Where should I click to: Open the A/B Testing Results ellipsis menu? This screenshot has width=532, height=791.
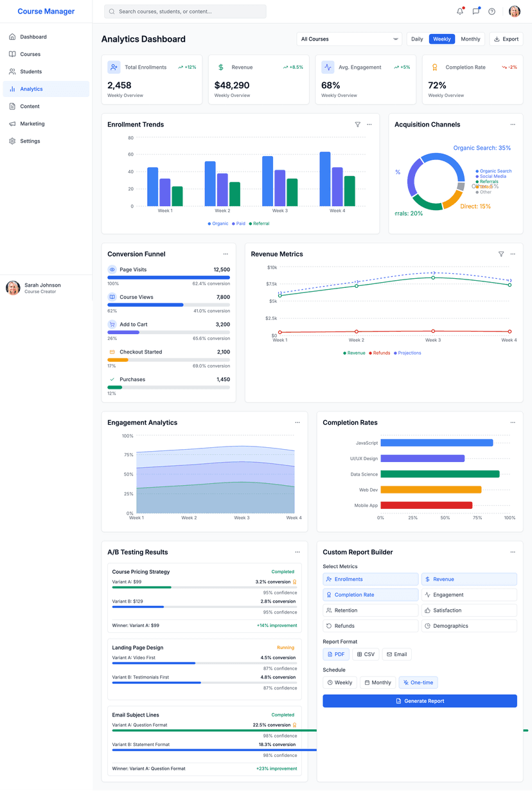coord(297,552)
